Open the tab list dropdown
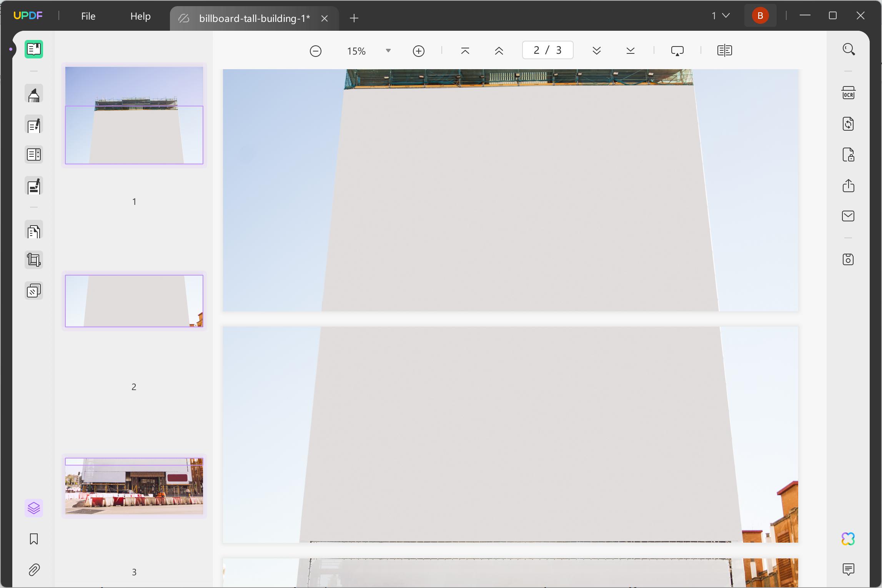Viewport: 882px width, 588px height. point(721,15)
